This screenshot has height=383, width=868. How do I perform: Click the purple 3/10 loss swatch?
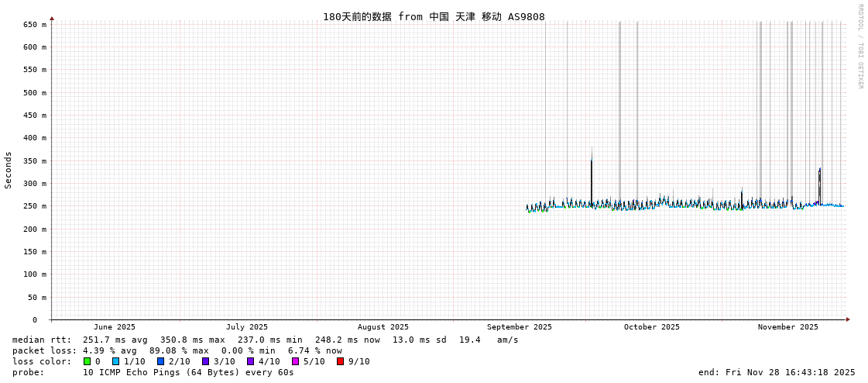[x=205, y=361]
